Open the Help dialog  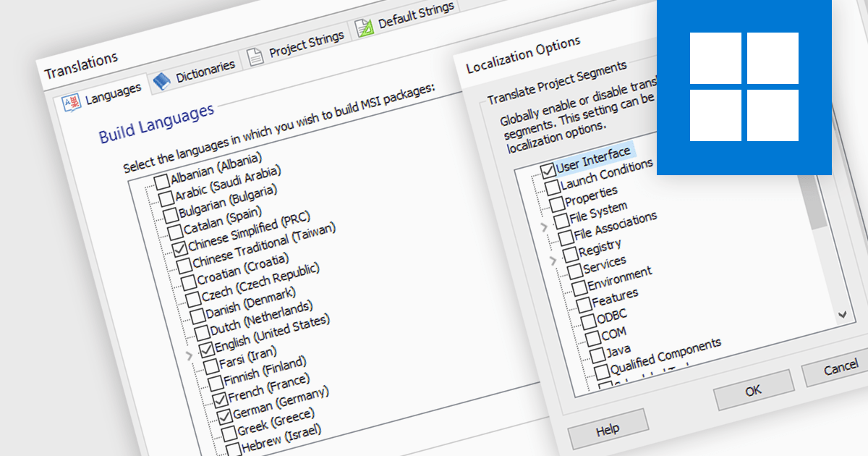coord(608,428)
